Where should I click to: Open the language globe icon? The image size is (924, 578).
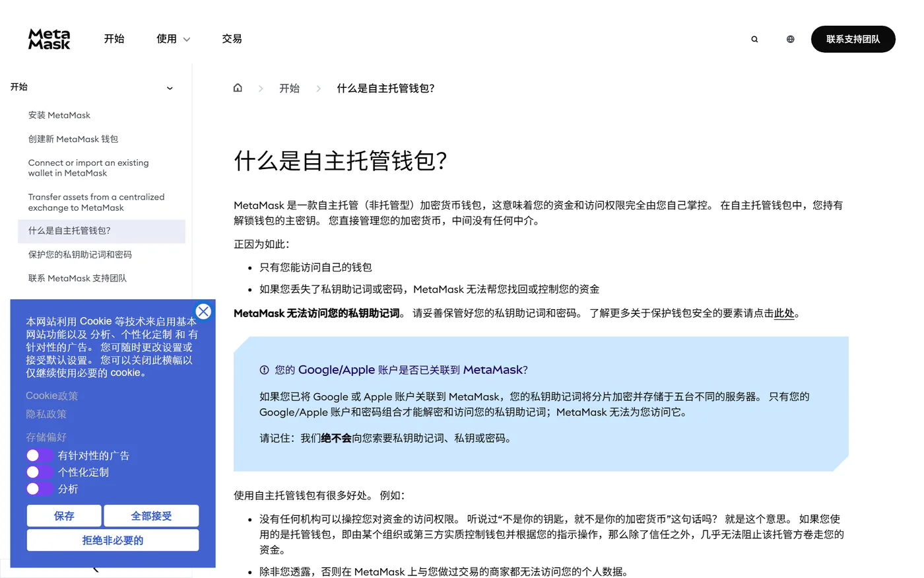pos(790,39)
